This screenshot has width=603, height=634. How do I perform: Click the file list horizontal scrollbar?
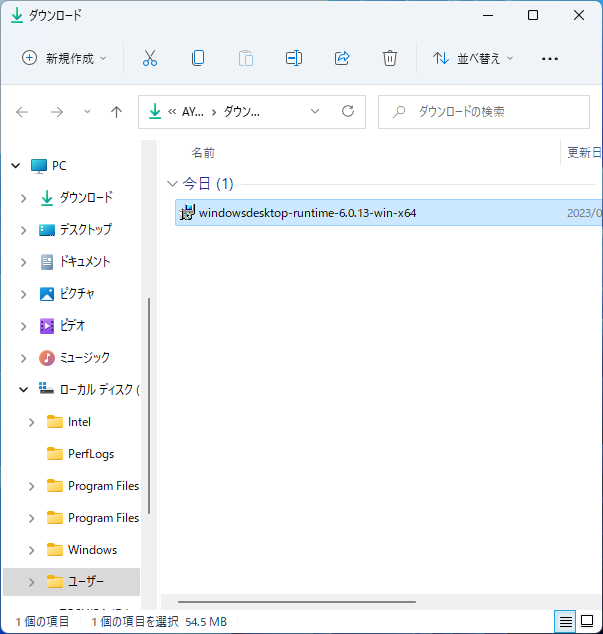(x=297, y=602)
